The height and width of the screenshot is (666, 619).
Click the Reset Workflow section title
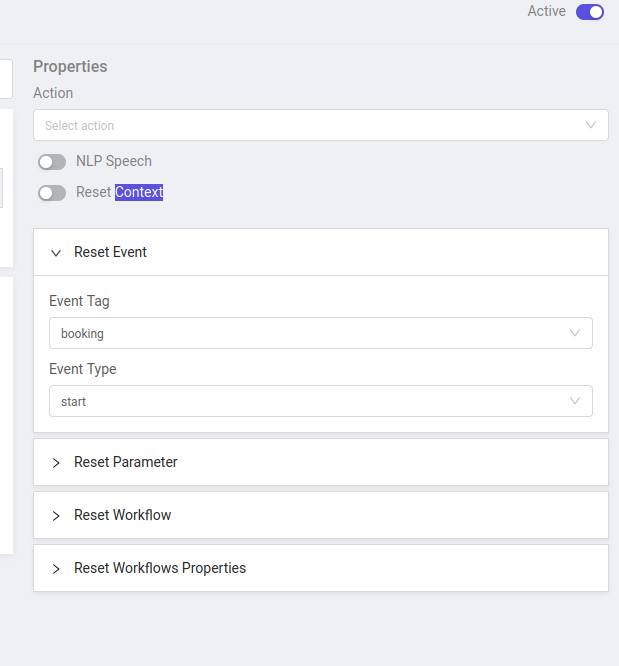(122, 515)
